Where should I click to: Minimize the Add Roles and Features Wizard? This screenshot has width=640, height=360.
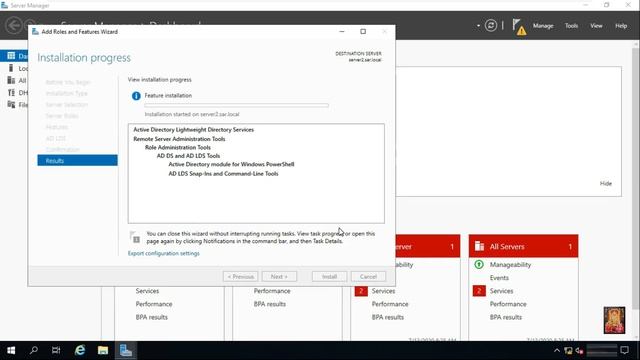pyautogui.click(x=342, y=31)
